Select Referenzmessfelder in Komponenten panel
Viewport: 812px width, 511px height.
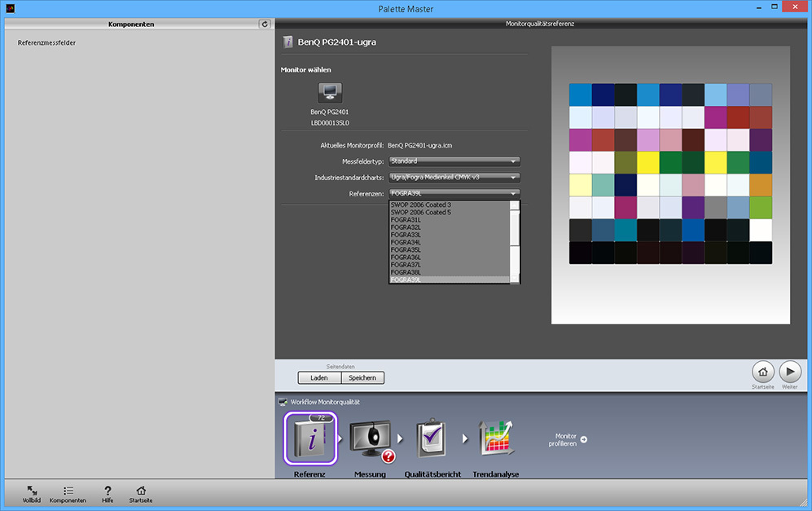[46, 43]
